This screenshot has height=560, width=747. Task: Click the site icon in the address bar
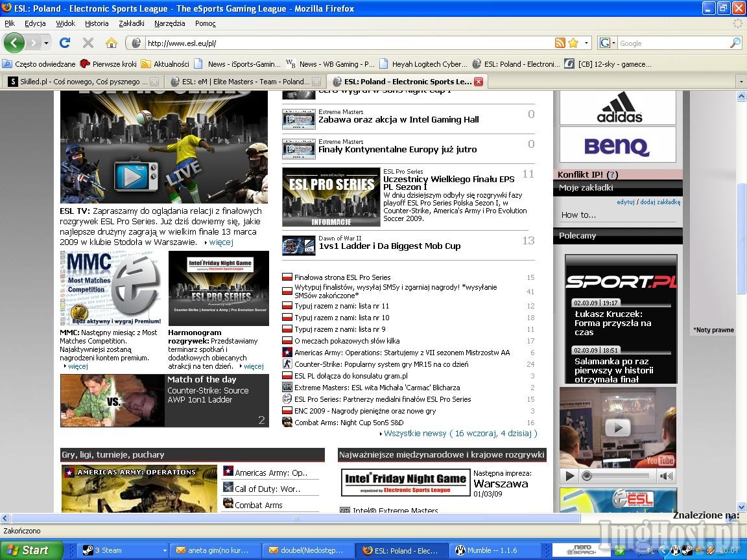pos(136,43)
